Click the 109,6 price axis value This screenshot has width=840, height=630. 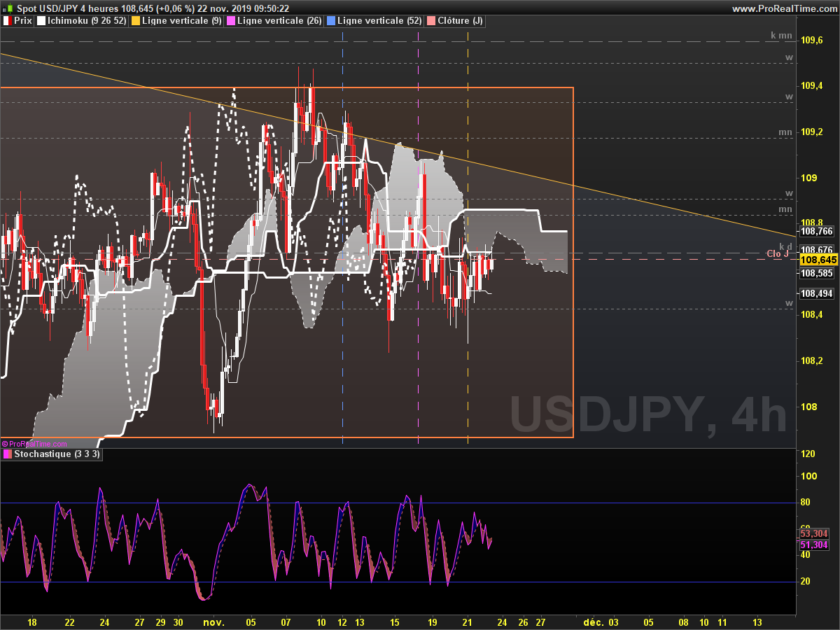click(811, 41)
